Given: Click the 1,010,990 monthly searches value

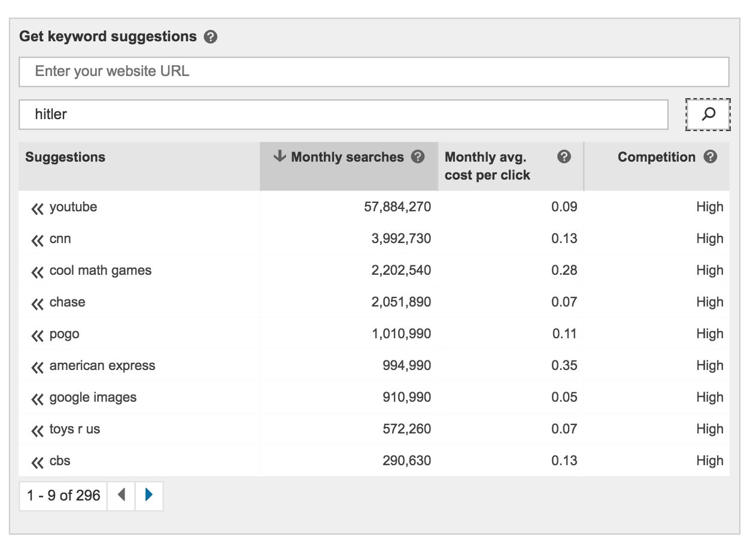Looking at the screenshot, I should click(401, 334).
